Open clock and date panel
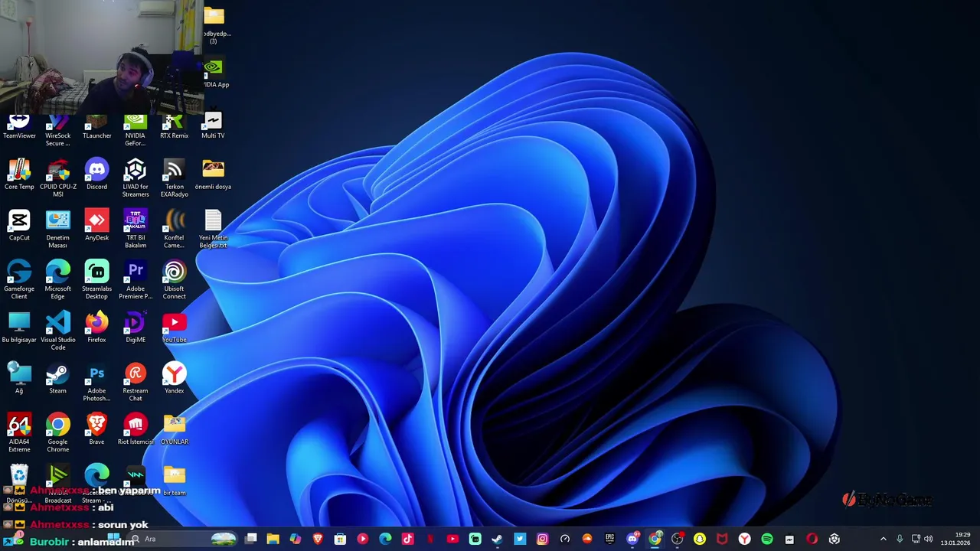Image resolution: width=980 pixels, height=551 pixels. pos(956,539)
